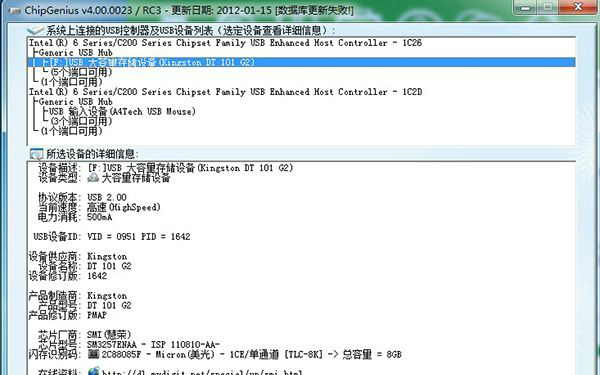Click the 大容量存储设备 device type text
This screenshot has height=375, width=600.
click(x=136, y=178)
